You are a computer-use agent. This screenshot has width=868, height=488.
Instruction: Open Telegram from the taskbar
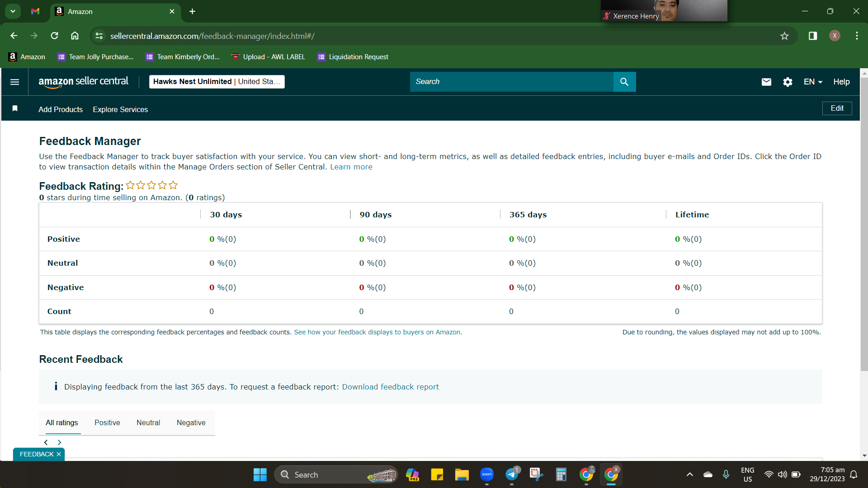512,475
